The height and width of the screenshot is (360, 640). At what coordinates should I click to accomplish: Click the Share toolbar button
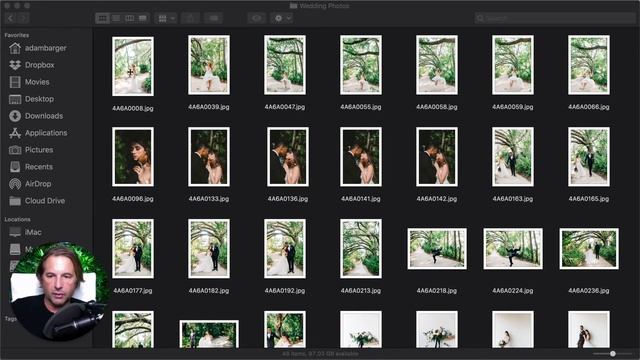[x=191, y=18]
